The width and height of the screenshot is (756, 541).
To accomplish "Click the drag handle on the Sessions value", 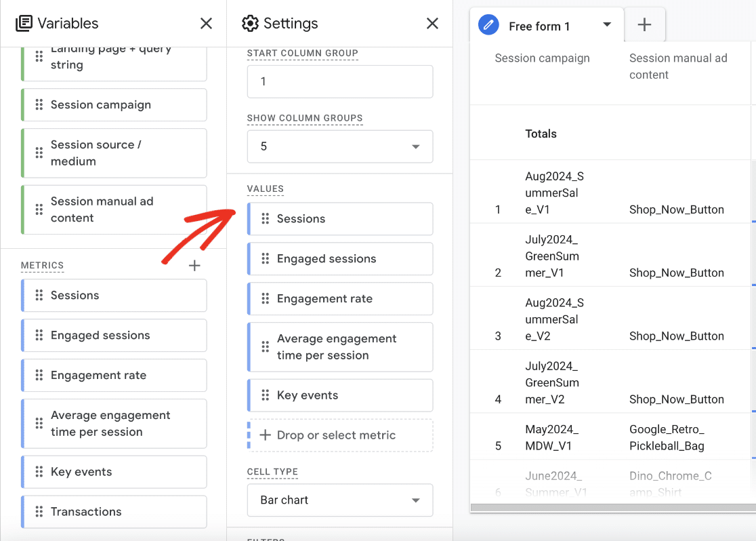I will [264, 218].
